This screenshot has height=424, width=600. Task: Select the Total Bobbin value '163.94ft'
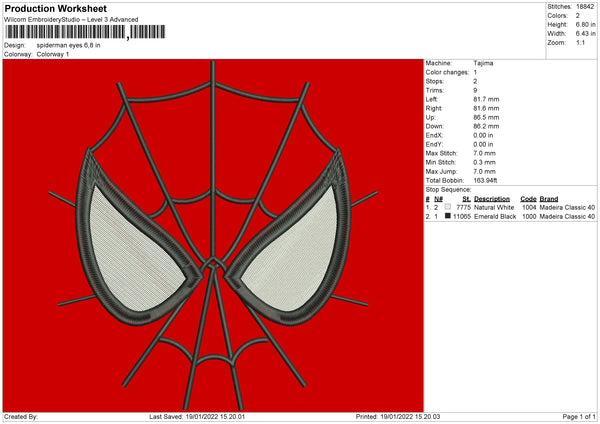(485, 181)
